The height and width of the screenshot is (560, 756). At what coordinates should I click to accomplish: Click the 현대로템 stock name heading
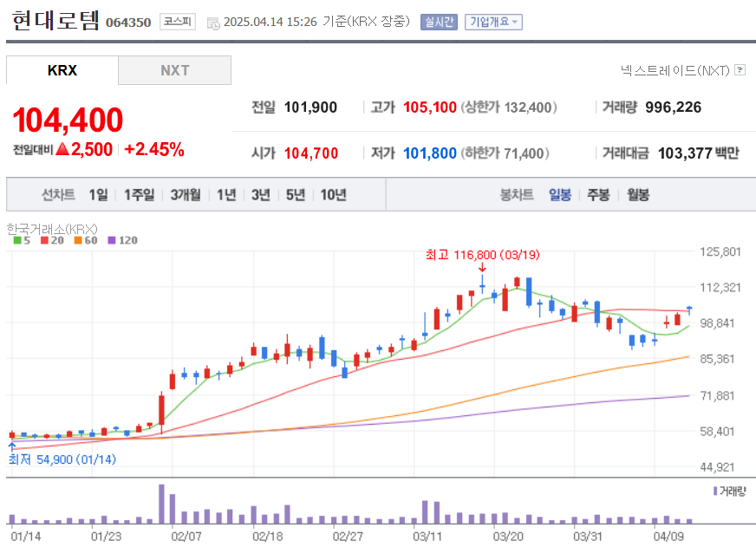[55, 21]
